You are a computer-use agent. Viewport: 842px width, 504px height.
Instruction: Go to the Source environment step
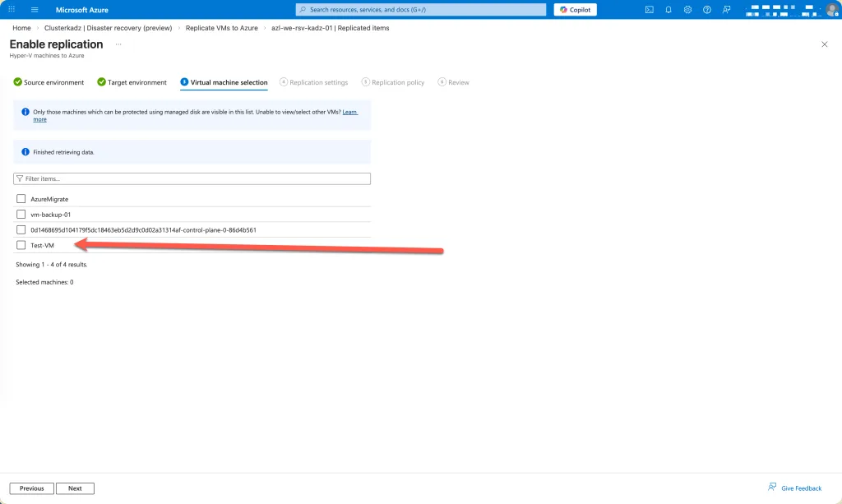(x=49, y=82)
